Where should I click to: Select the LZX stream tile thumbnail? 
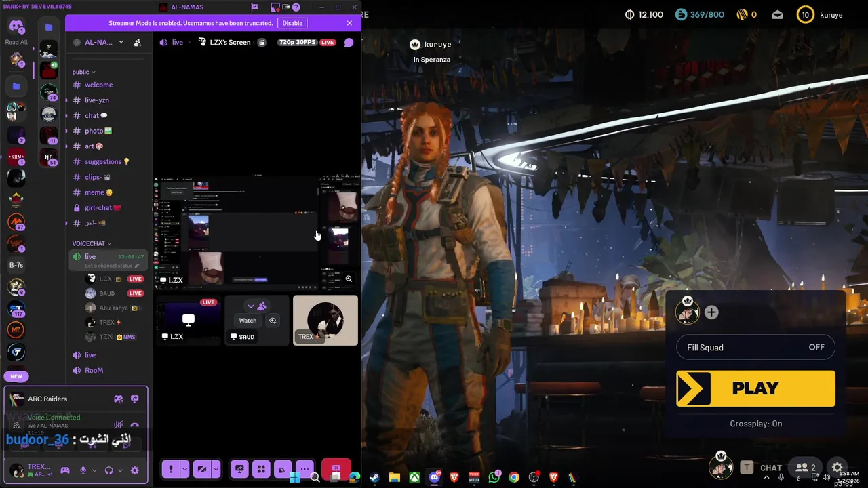189,320
